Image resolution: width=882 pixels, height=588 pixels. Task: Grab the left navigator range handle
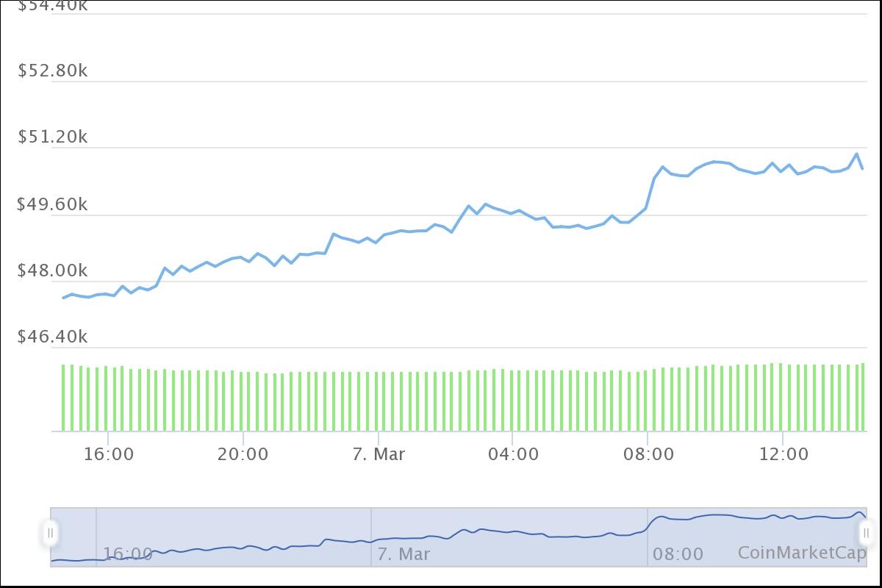point(50,533)
